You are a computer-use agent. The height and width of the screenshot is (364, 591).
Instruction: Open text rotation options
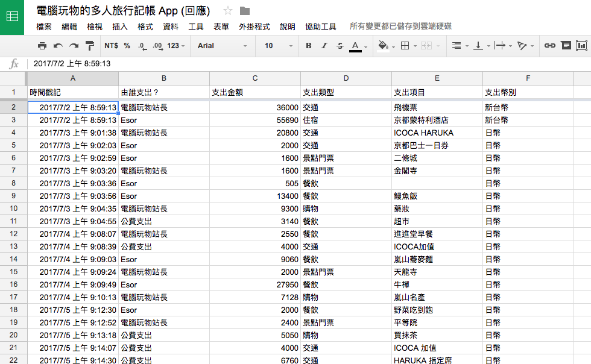tap(525, 46)
